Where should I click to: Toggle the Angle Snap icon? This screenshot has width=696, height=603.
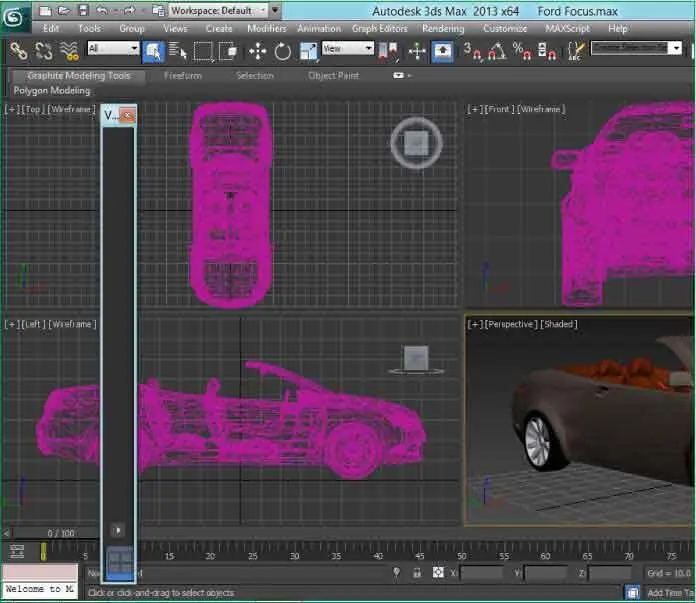point(497,52)
